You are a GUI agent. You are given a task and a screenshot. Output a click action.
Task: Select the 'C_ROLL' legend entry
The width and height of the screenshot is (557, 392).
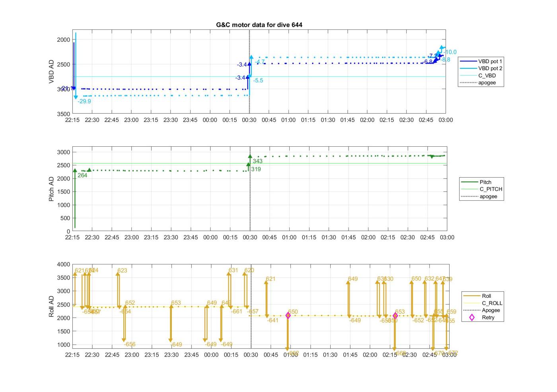[x=492, y=303]
